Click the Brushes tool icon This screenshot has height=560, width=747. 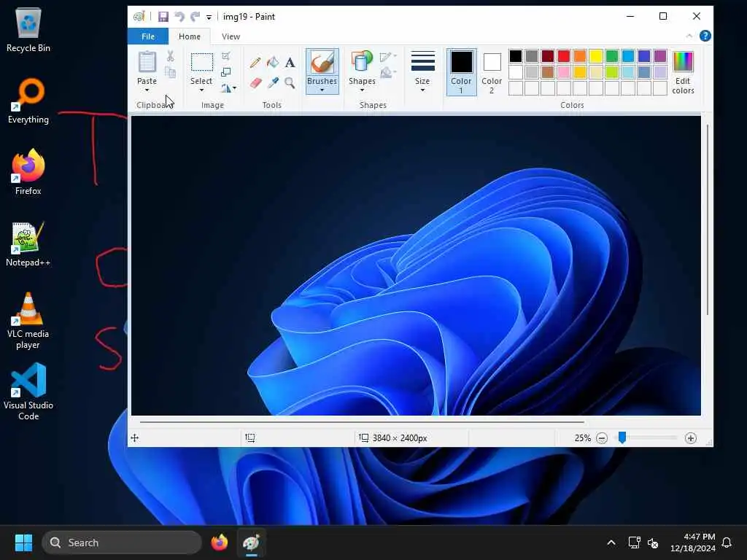pyautogui.click(x=322, y=62)
